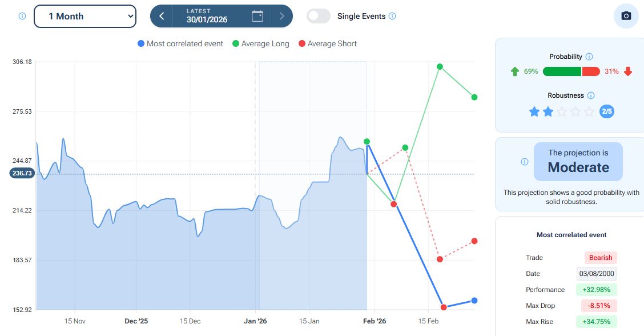Toggle Most correlated event legend series

click(x=180, y=43)
